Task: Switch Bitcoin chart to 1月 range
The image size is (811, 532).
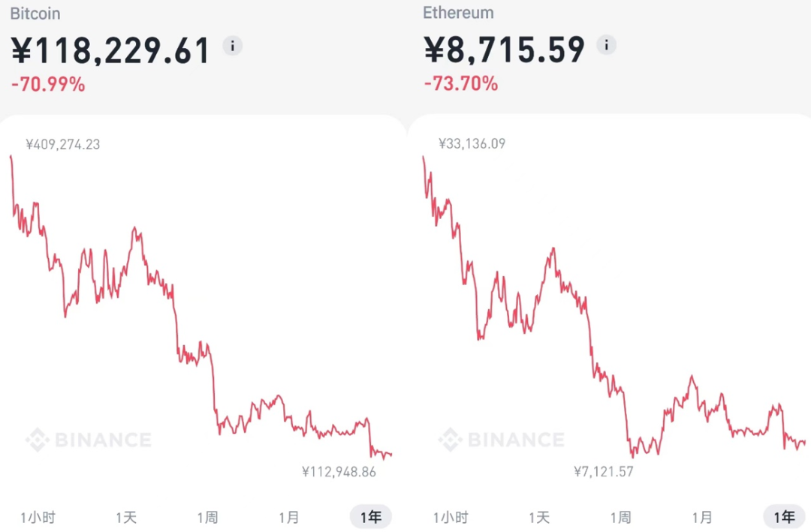Action: (x=289, y=517)
